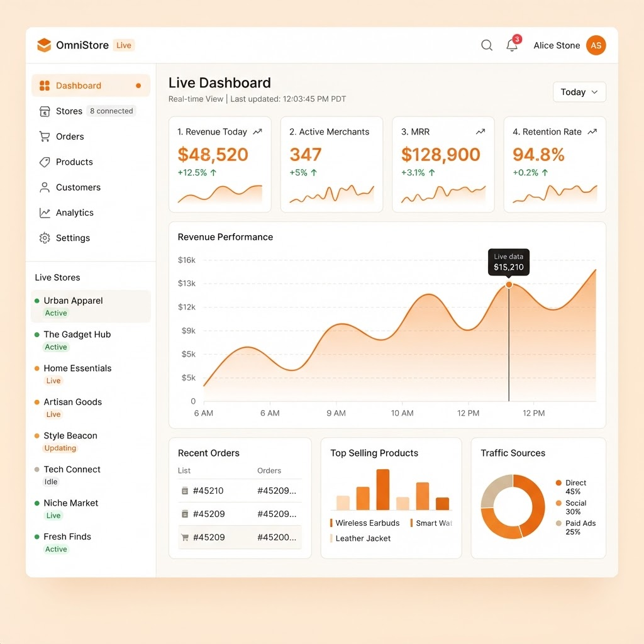Click the Leather Jacket legend item
The image size is (644, 644).
[x=360, y=538]
